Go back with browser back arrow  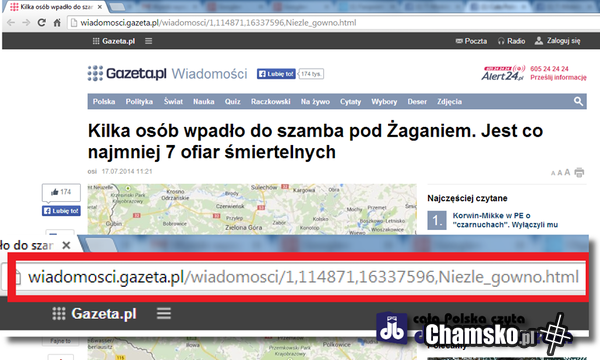[x=11, y=23]
